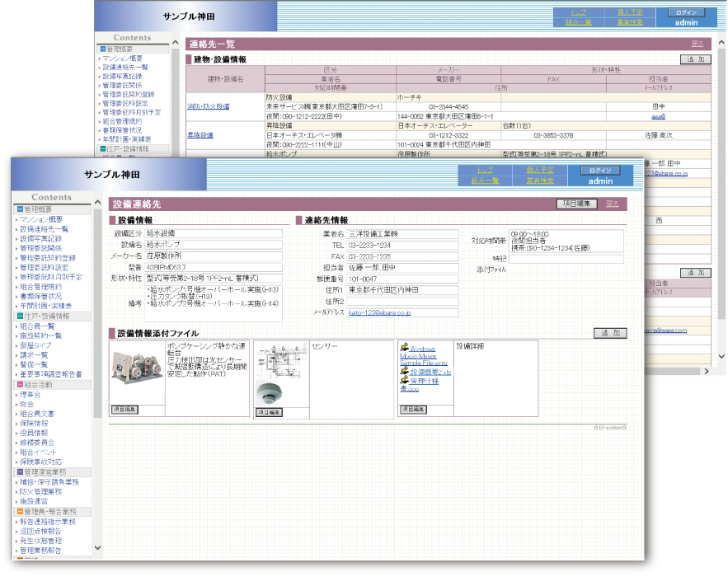Open 設備概要2.xls attachment file icon

[404, 370]
